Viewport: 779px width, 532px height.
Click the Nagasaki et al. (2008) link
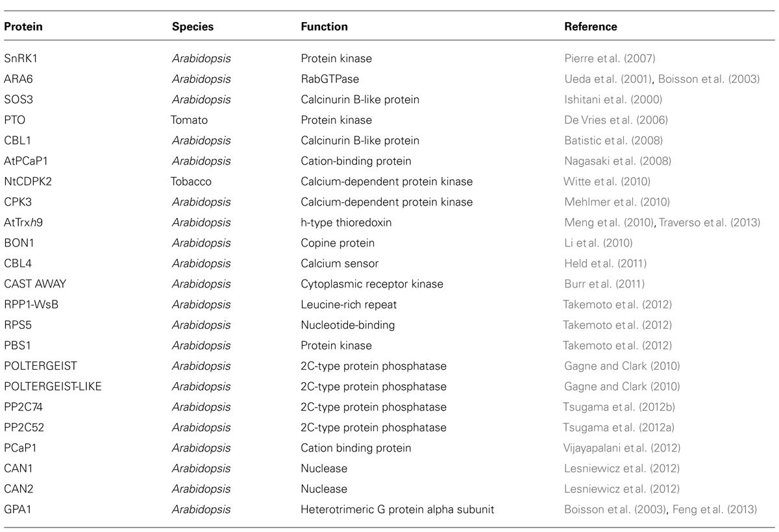tap(614, 161)
